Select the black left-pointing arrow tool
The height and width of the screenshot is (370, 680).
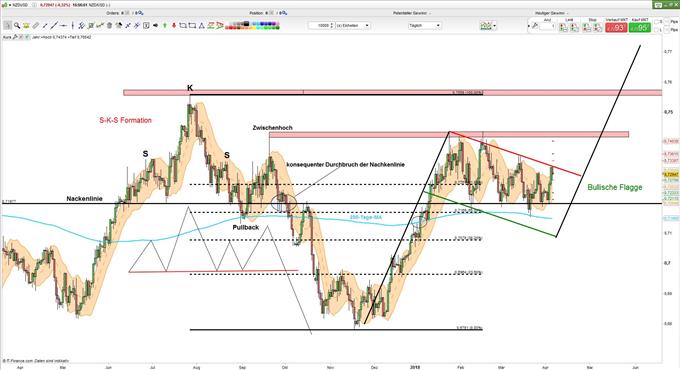[x=155, y=26]
